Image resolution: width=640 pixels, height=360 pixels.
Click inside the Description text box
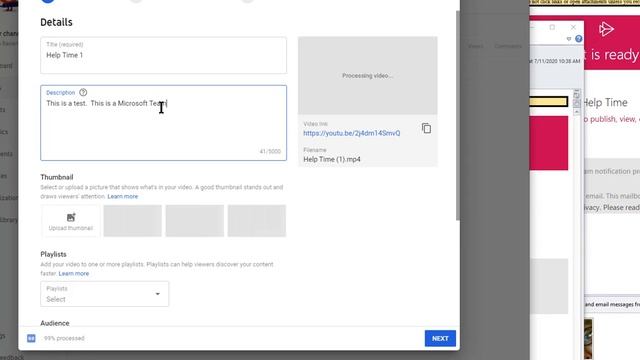click(163, 123)
